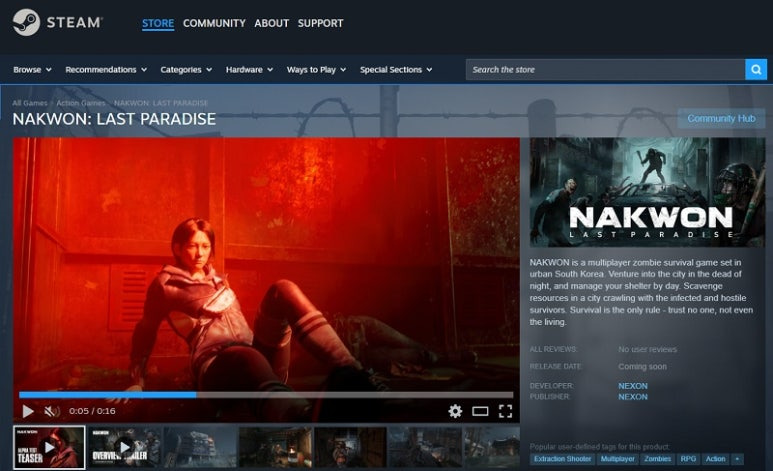
Task: Expand the Categories dropdown
Action: coord(186,70)
